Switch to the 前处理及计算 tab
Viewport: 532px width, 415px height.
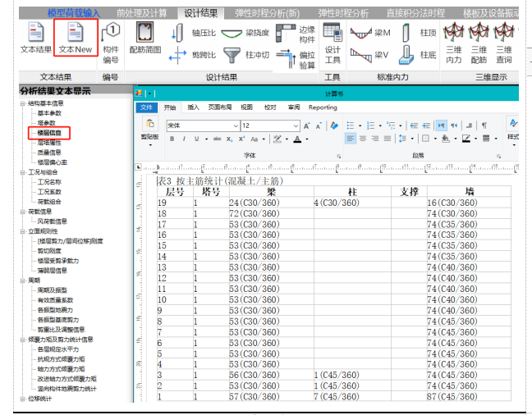(143, 14)
